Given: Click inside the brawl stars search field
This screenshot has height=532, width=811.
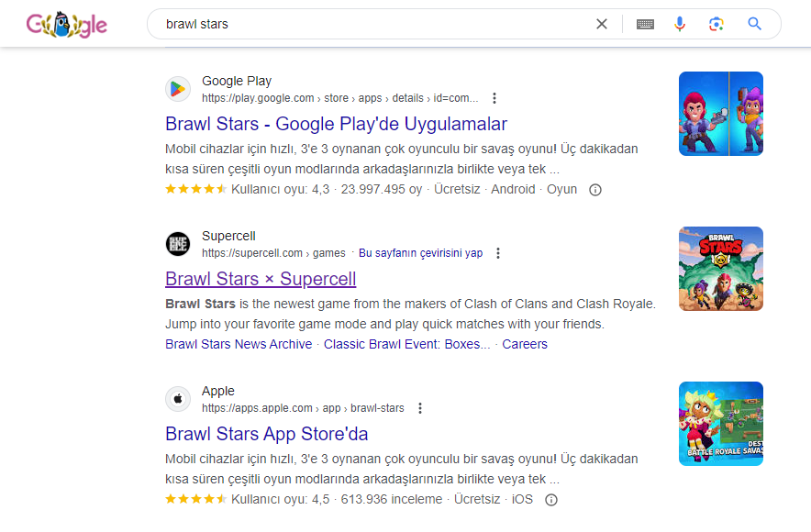Looking at the screenshot, I should [367, 24].
